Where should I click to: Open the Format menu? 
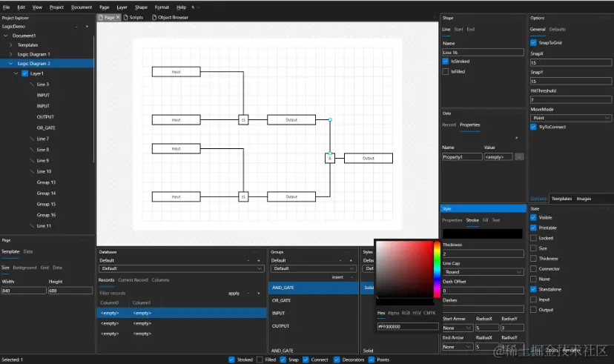(162, 7)
